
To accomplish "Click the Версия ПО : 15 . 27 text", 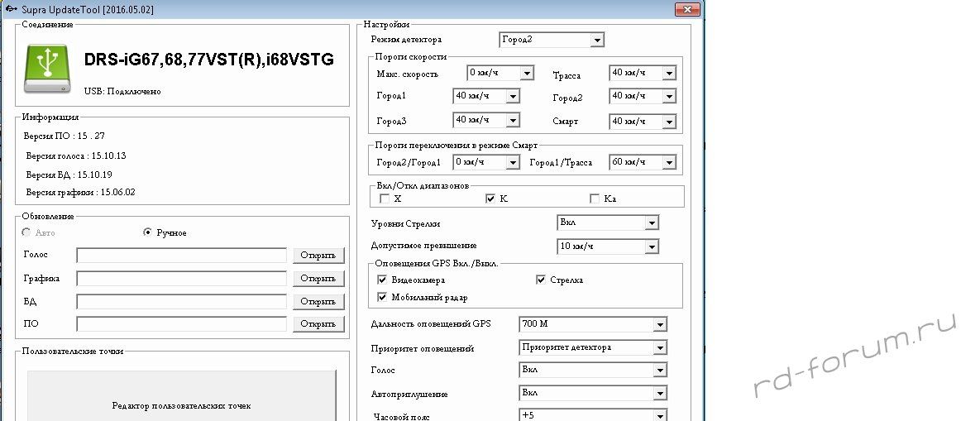I will [x=65, y=136].
